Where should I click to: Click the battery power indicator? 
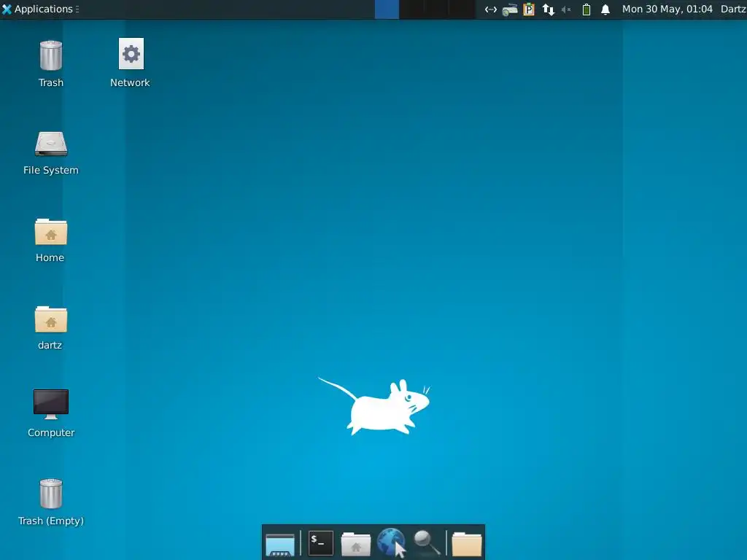pyautogui.click(x=587, y=9)
